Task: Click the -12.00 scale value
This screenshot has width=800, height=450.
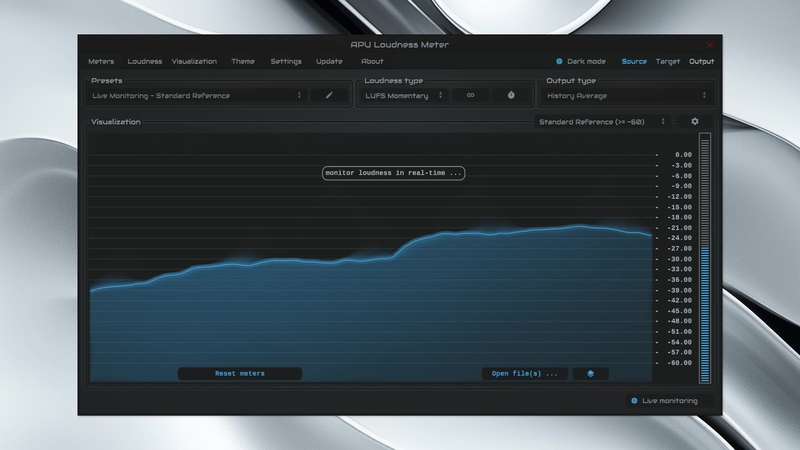Action: (x=682, y=196)
